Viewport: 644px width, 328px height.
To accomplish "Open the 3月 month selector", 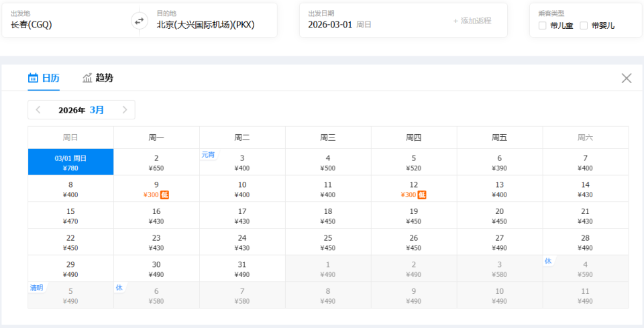I will (x=97, y=110).
